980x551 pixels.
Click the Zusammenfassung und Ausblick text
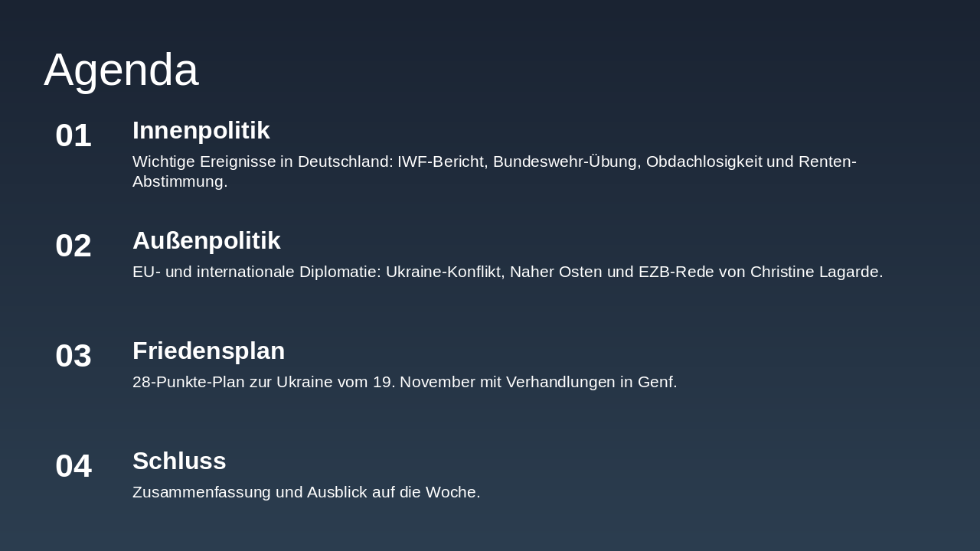[306, 492]
